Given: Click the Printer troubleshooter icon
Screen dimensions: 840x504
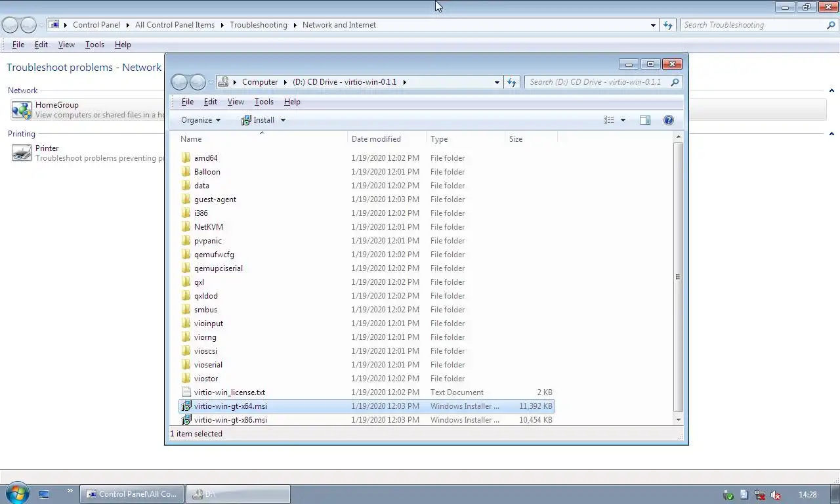Looking at the screenshot, I should pyautogui.click(x=22, y=153).
